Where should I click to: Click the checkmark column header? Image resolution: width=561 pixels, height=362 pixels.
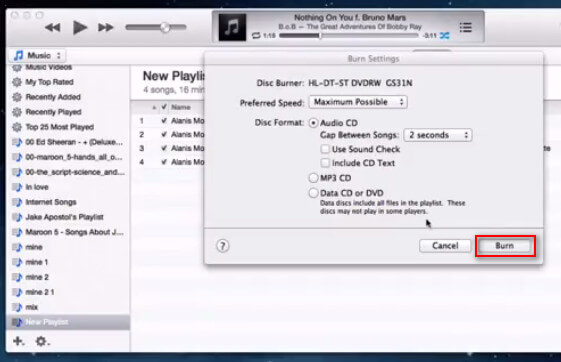[164, 107]
